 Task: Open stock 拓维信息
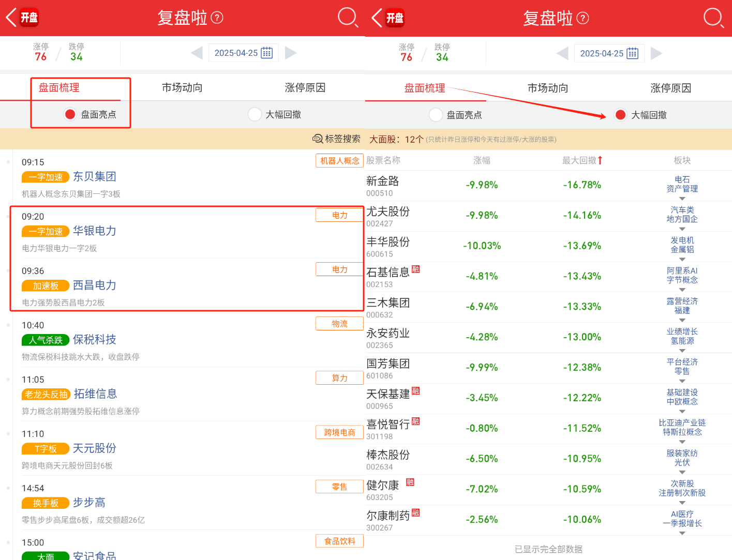[x=96, y=393]
